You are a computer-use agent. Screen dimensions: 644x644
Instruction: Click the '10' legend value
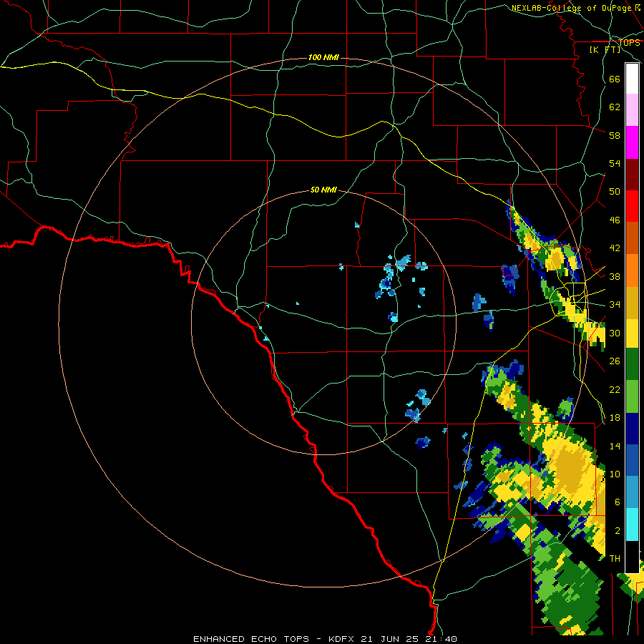tap(615, 474)
